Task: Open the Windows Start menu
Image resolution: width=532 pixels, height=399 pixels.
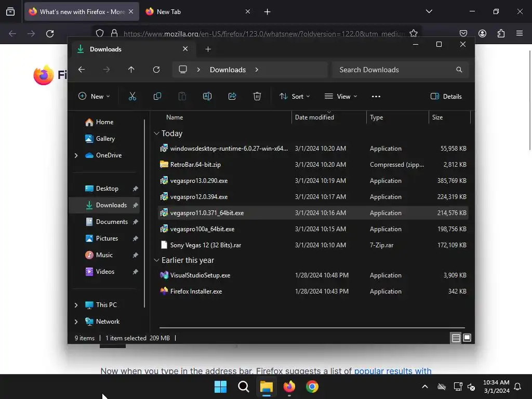Action: [220, 387]
